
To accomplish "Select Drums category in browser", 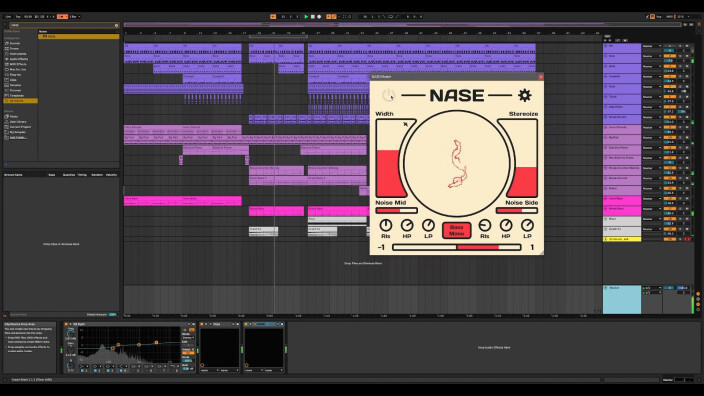I will [14, 48].
